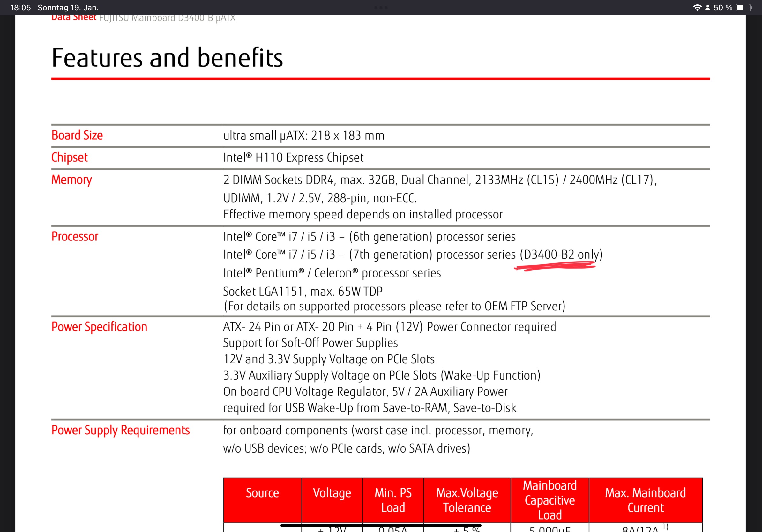The height and width of the screenshot is (532, 762).
Task: Tap the person icon in status bar
Action: pos(707,8)
